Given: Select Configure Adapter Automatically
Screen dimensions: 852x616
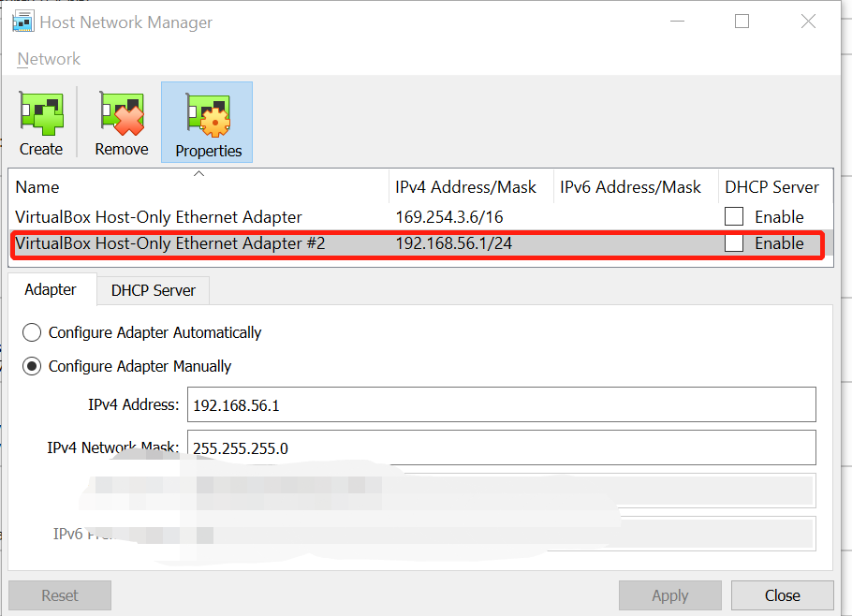Looking at the screenshot, I should (31, 332).
